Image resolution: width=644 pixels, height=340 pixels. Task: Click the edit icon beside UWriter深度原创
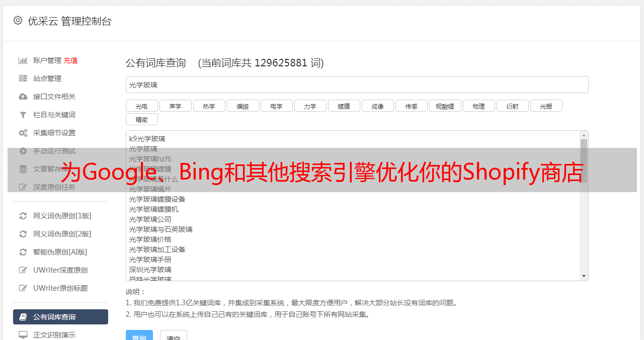click(x=23, y=270)
